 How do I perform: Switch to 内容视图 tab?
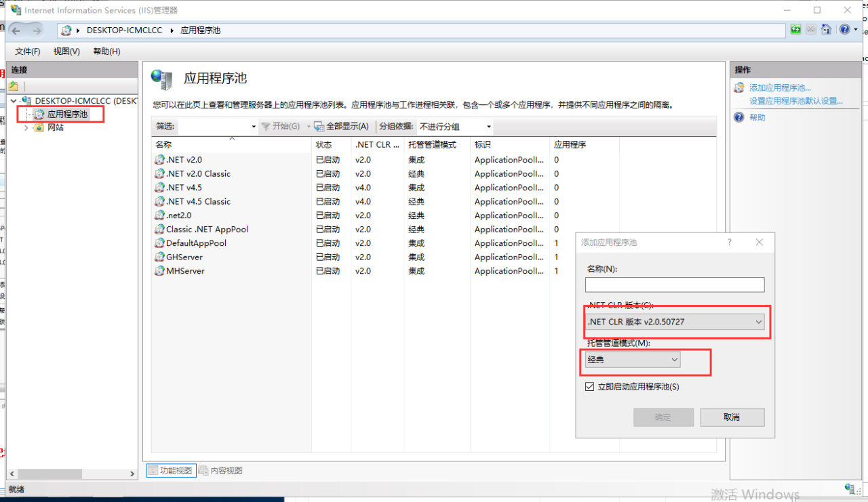(220, 470)
